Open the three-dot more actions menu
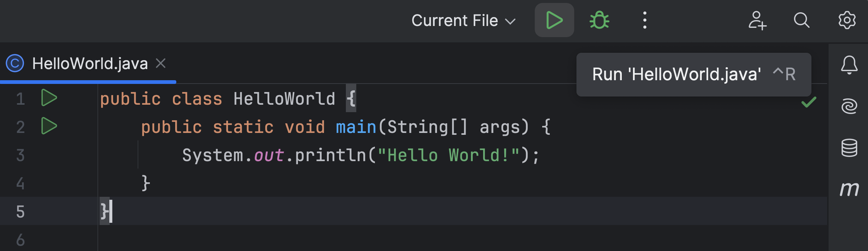This screenshot has height=251, width=868. tap(644, 20)
